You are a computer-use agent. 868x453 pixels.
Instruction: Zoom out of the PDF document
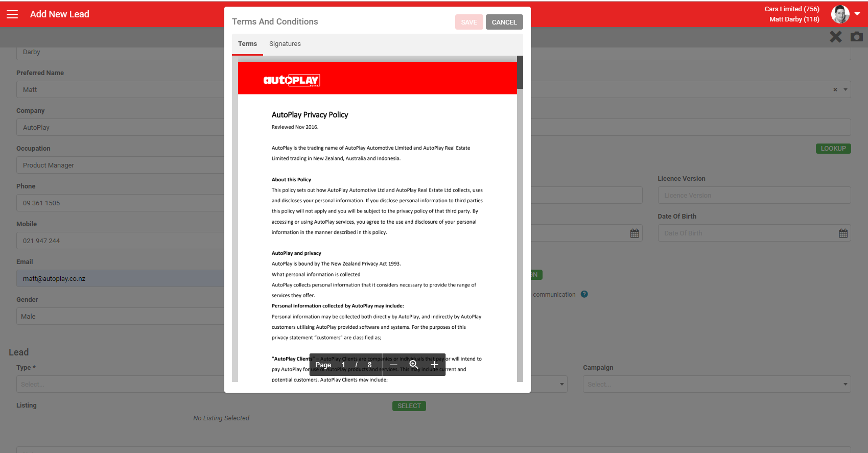(393, 365)
